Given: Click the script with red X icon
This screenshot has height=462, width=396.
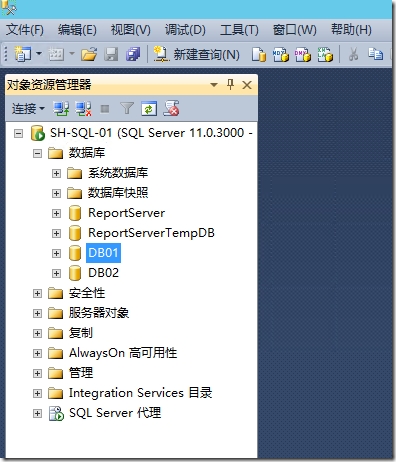Looking at the screenshot, I should click(171, 109).
